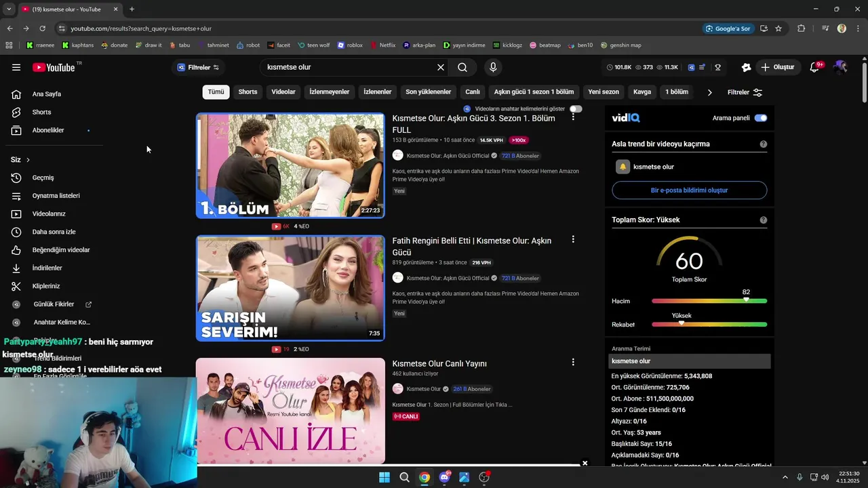Click help icon beside Asla trend bir videoyu kaçırma
868x488 pixels.
(764, 144)
